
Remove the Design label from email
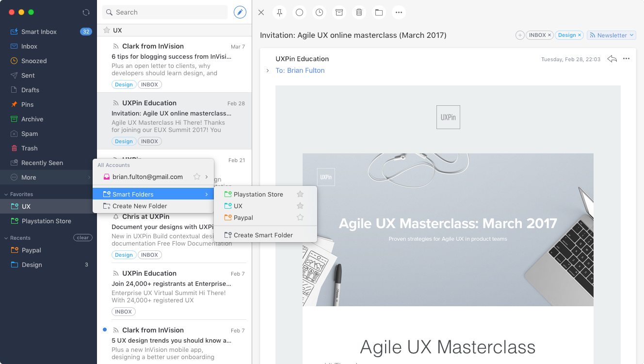click(x=579, y=35)
